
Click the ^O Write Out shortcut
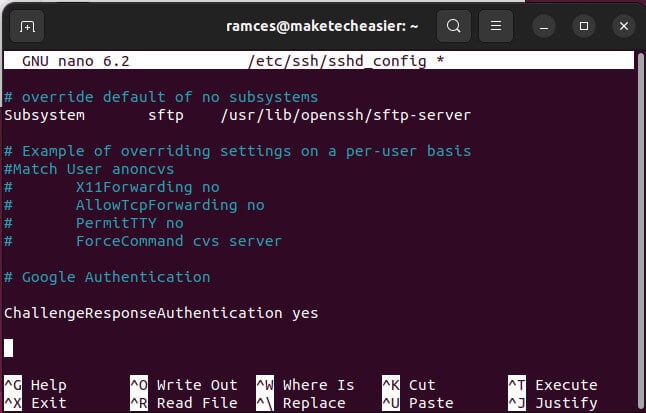(184, 385)
